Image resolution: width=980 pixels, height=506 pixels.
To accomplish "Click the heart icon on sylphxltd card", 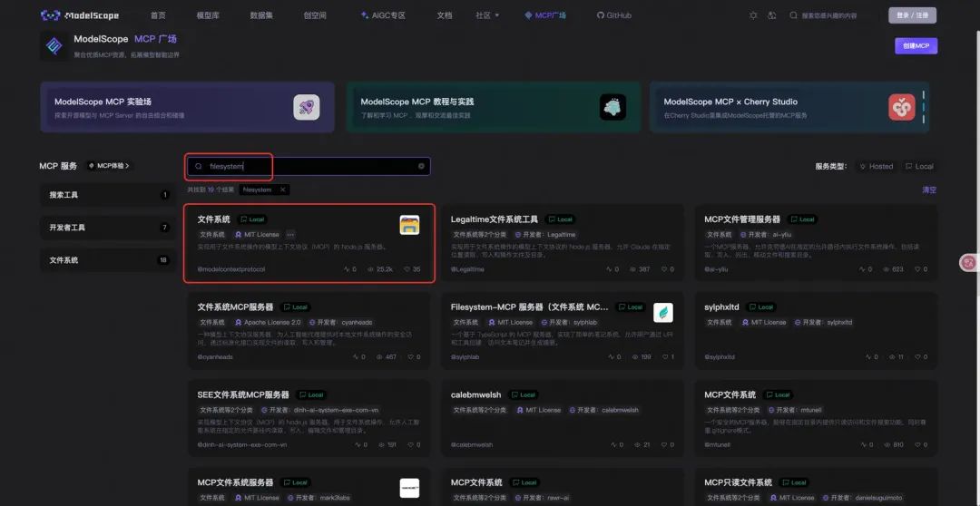I will [x=917, y=356].
